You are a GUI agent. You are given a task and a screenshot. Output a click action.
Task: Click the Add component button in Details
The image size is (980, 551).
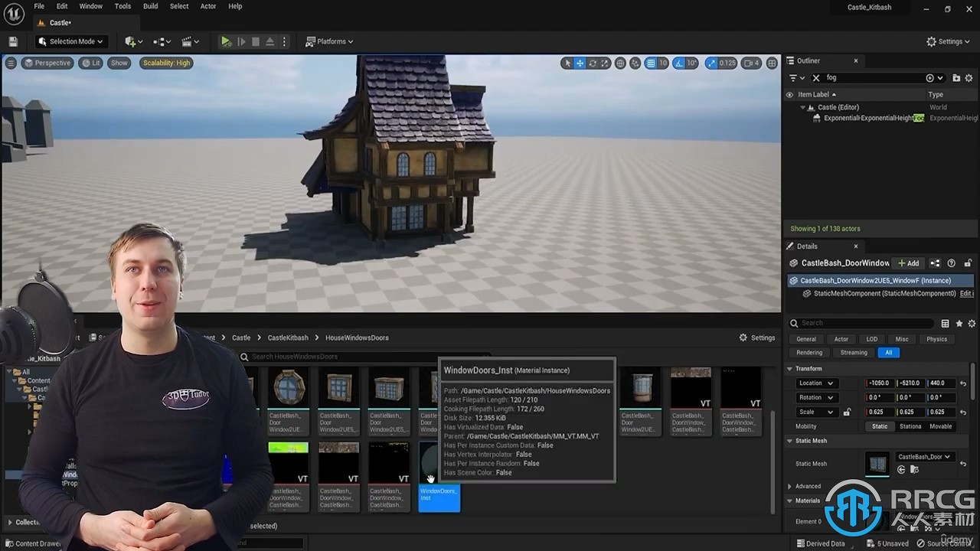[x=909, y=263]
